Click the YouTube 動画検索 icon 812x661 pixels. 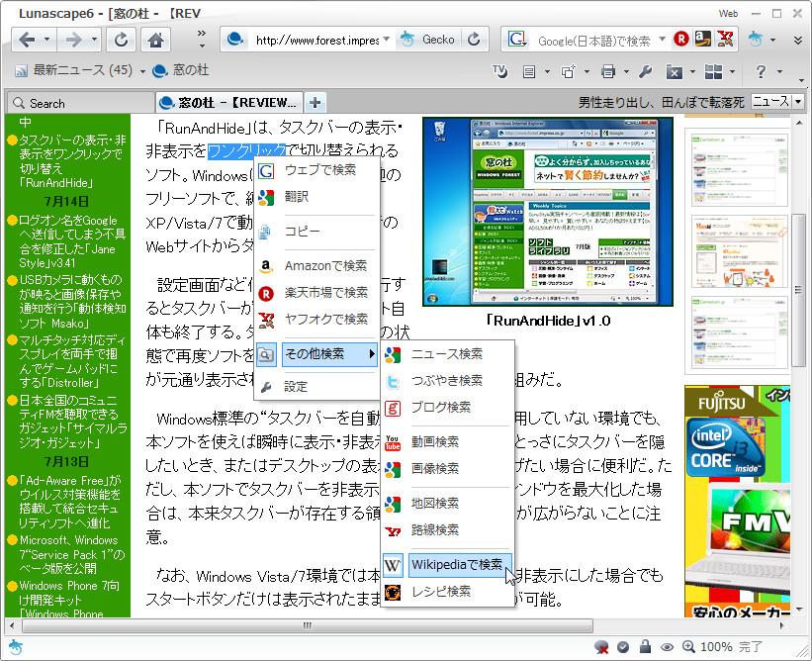tap(394, 442)
